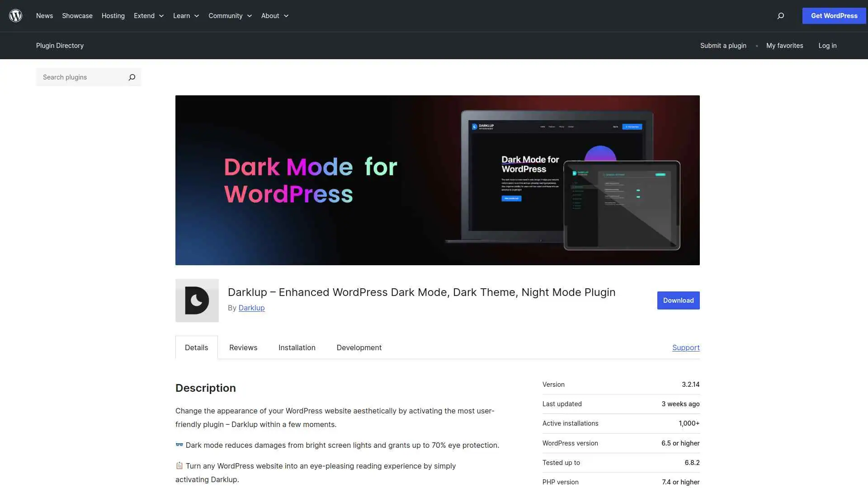
Task: Expand the Extend menu
Action: coord(148,16)
